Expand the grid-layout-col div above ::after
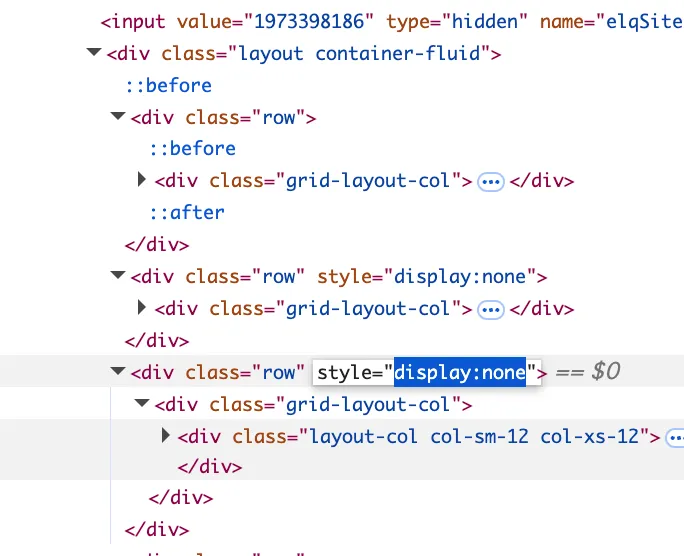 pyautogui.click(x=142, y=181)
